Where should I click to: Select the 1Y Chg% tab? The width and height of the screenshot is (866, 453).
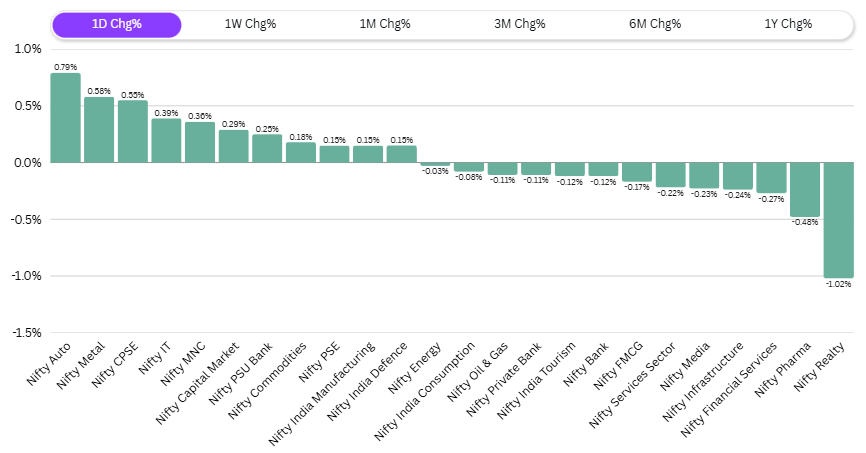(x=787, y=25)
